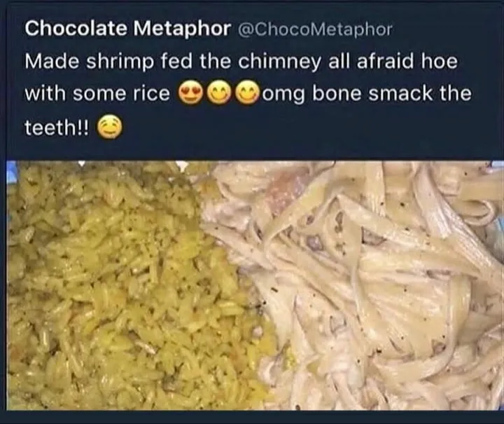This screenshot has height=424, width=504.
Task: Click the word 'Made' starting the tweet
Action: [52, 61]
